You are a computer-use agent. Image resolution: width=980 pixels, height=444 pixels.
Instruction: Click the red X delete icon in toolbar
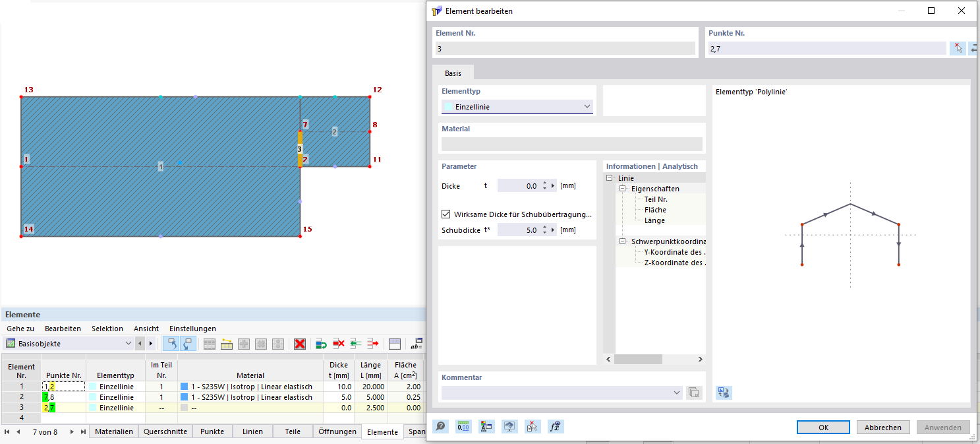[300, 344]
